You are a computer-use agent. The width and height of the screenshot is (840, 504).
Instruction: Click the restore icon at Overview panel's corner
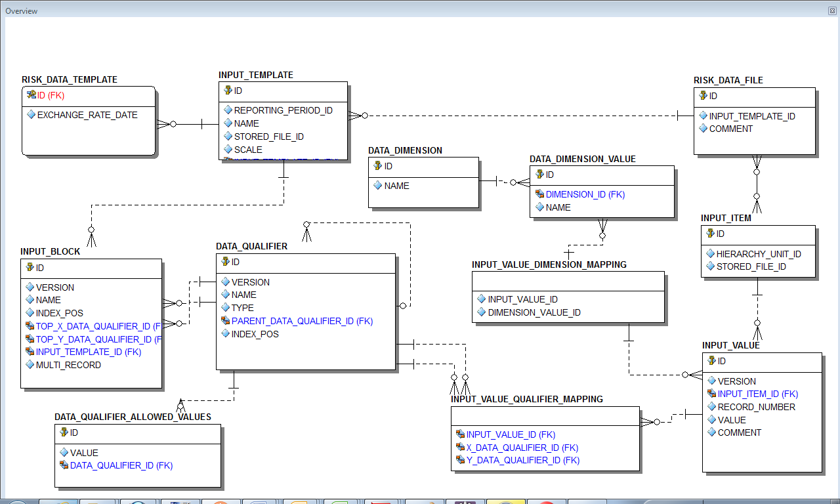pyautogui.click(x=833, y=11)
